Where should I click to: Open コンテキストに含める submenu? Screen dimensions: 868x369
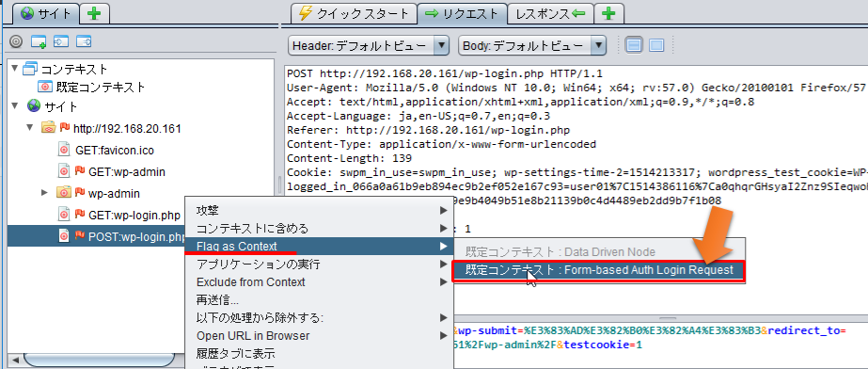(x=321, y=228)
